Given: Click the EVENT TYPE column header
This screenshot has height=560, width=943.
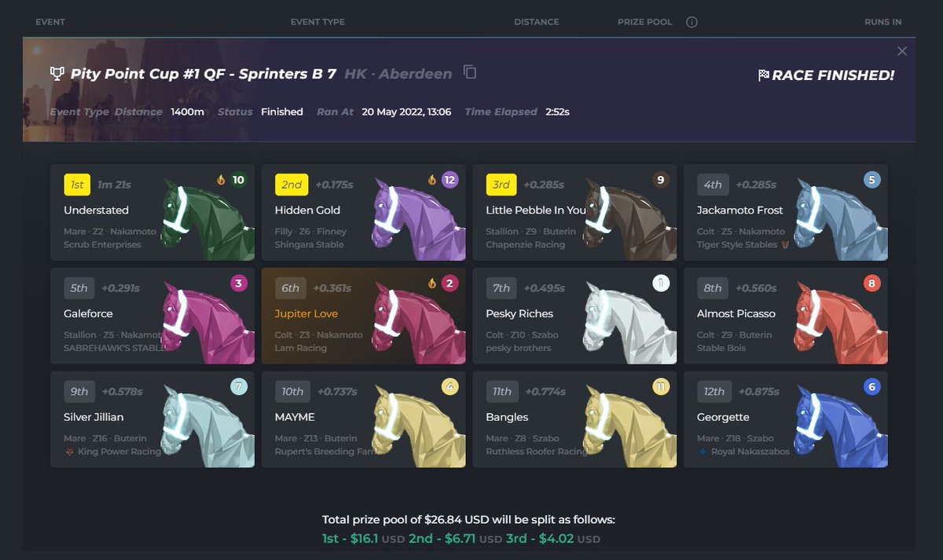Looking at the screenshot, I should (317, 22).
